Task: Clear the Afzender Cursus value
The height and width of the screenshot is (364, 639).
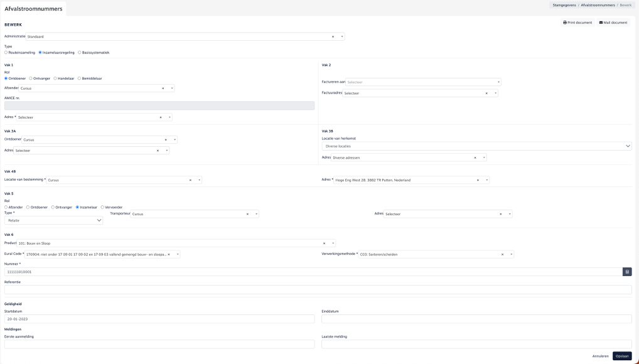Action: click(163, 88)
